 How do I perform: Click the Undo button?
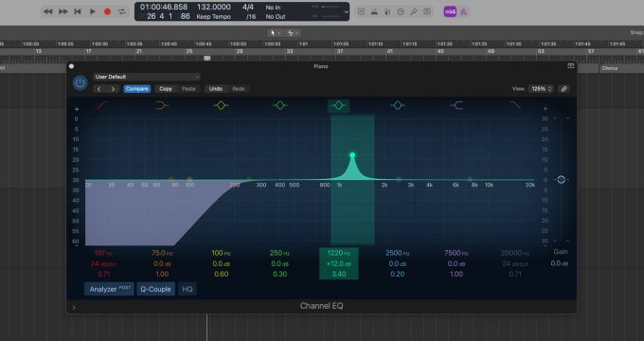[x=216, y=89]
